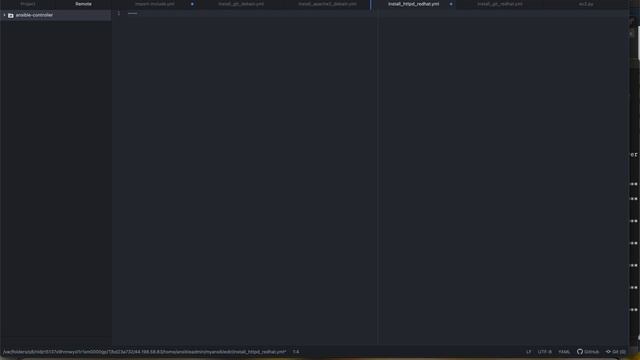
Task: Open the install_git_debian.yml tab
Action: point(241,4)
